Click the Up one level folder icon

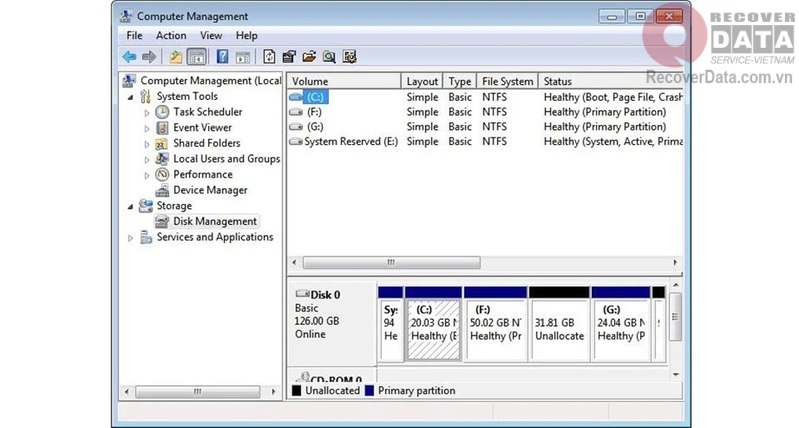tap(176, 57)
